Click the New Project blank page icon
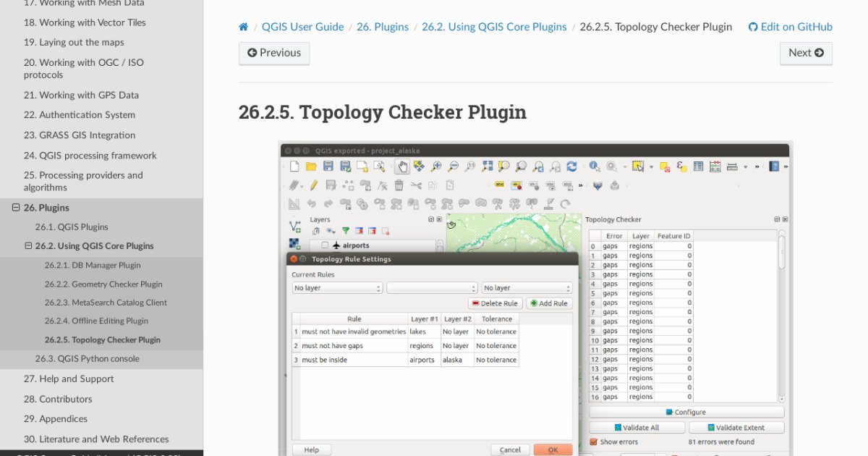The height and width of the screenshot is (456, 868). point(294,166)
